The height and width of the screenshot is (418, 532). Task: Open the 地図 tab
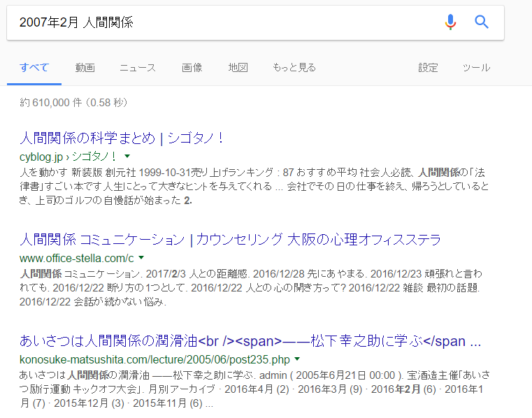(238, 68)
